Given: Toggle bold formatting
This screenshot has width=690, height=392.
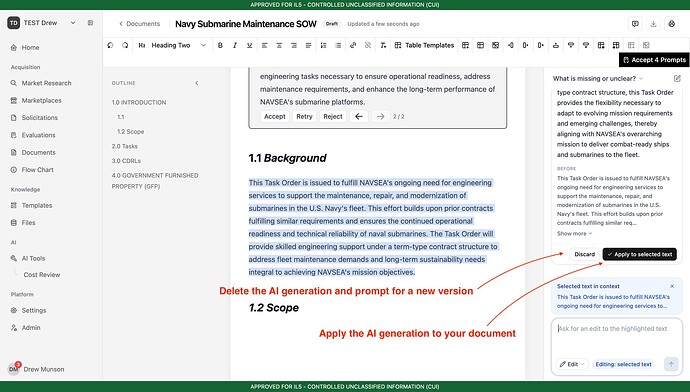Looking at the screenshot, I should point(220,45).
